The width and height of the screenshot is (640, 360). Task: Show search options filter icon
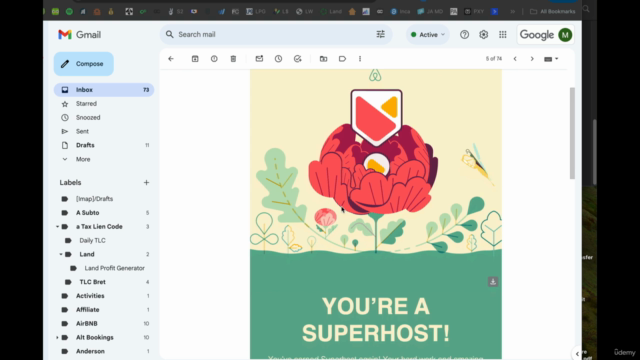pos(380,34)
